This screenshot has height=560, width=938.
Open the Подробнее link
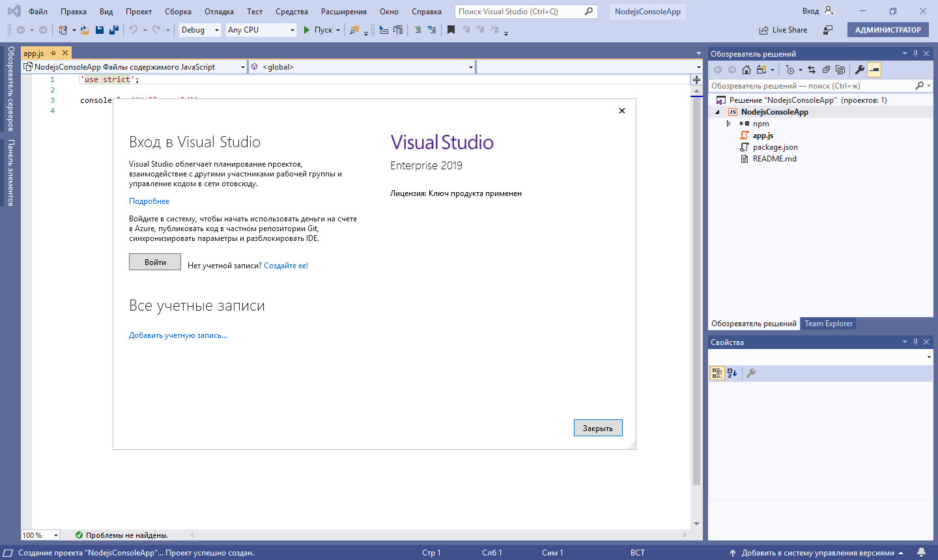pyautogui.click(x=149, y=201)
